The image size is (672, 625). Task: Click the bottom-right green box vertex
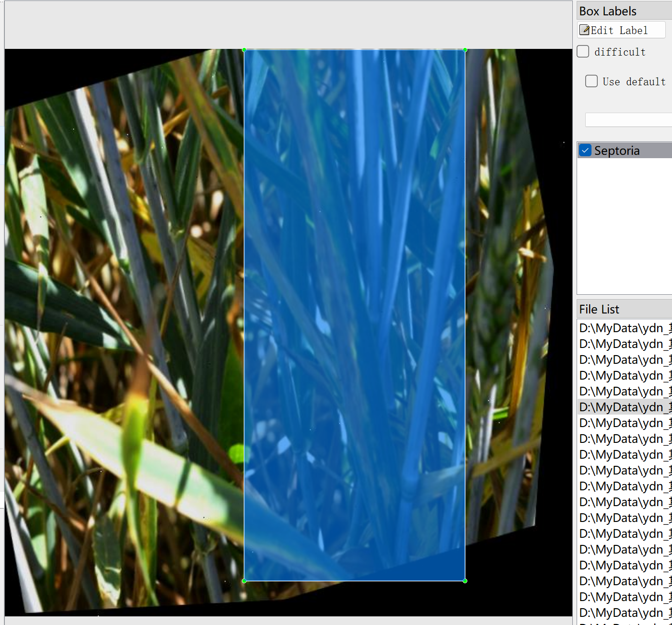[x=465, y=581]
